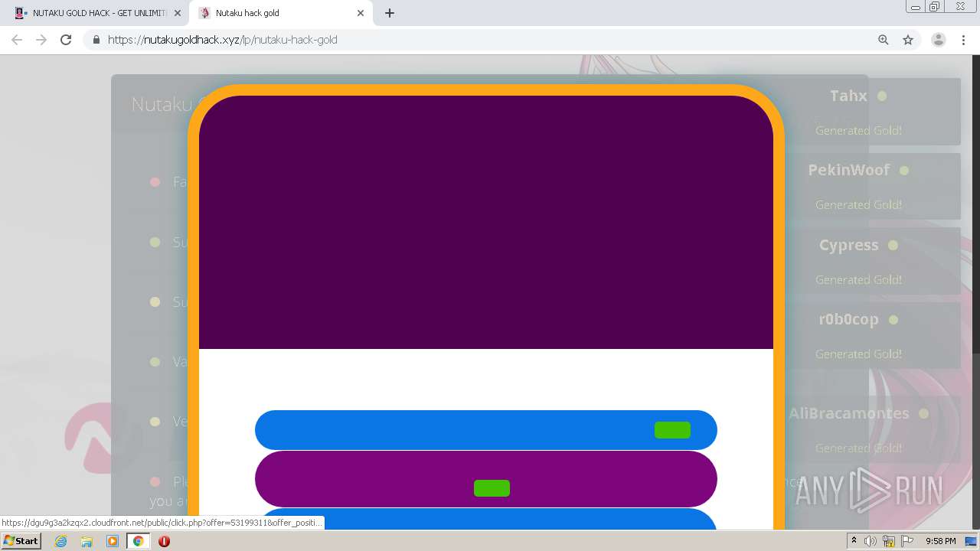Click the green badge on purple bar
The image size is (980, 551).
[x=492, y=488]
